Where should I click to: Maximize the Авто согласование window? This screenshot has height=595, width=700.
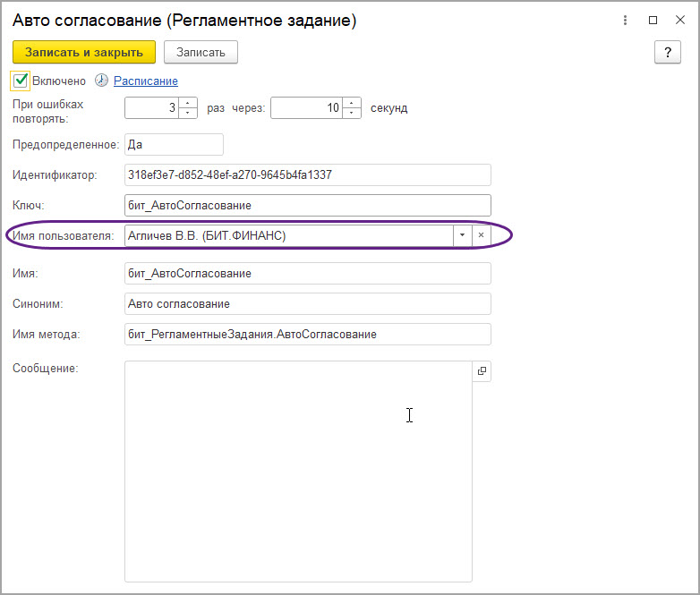pyautogui.click(x=653, y=20)
